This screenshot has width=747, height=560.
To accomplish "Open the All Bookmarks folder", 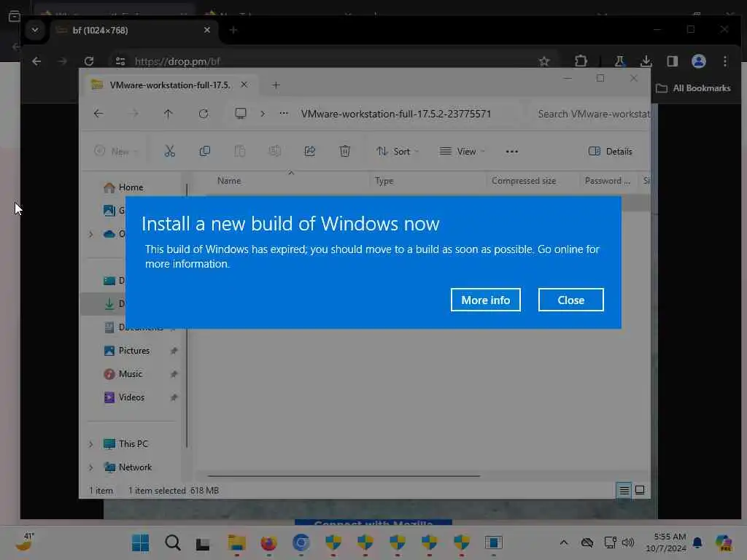I will point(693,88).
